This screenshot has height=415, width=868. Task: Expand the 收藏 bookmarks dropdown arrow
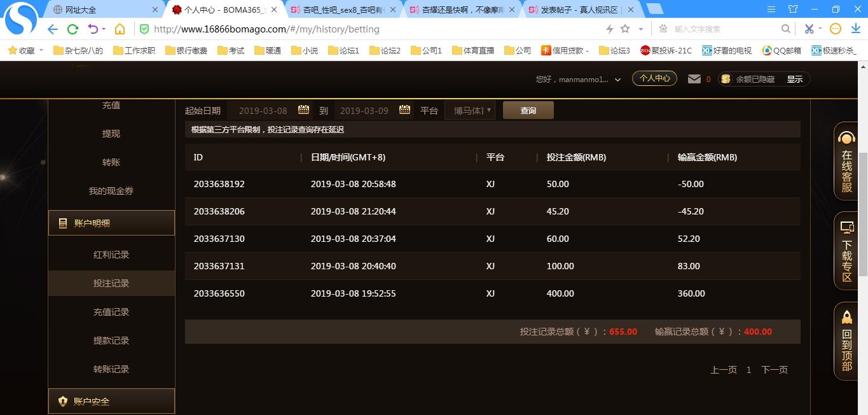point(41,50)
